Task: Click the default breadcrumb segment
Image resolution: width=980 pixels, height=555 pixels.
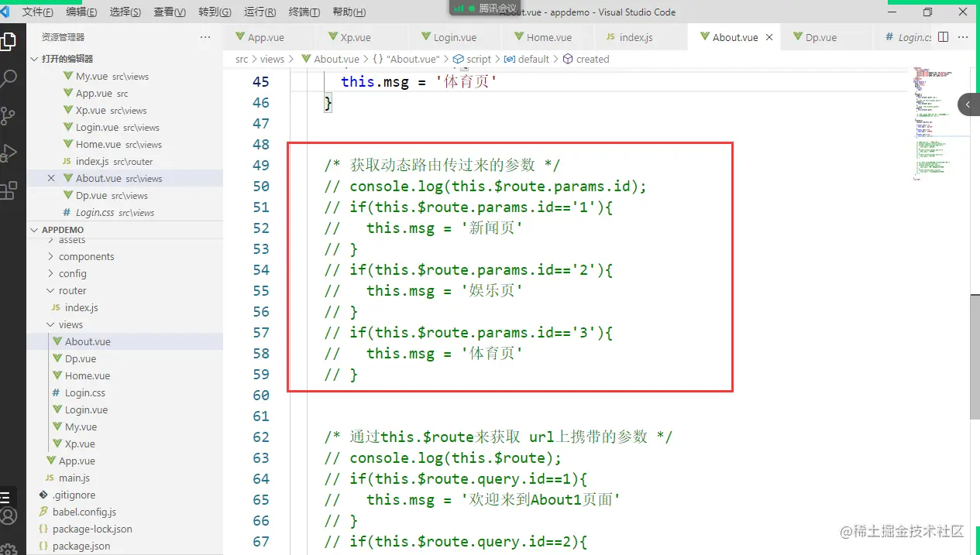Action: click(527, 59)
